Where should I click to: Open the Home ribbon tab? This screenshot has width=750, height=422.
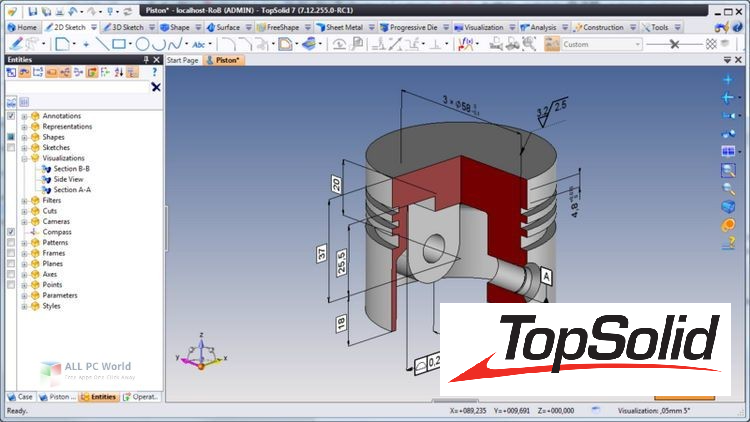(x=22, y=27)
